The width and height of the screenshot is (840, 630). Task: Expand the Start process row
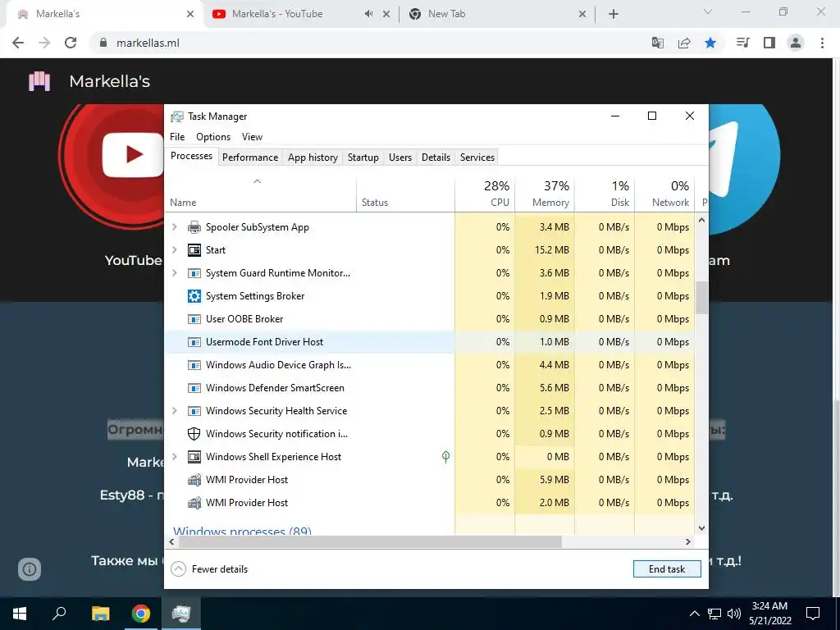tap(174, 250)
